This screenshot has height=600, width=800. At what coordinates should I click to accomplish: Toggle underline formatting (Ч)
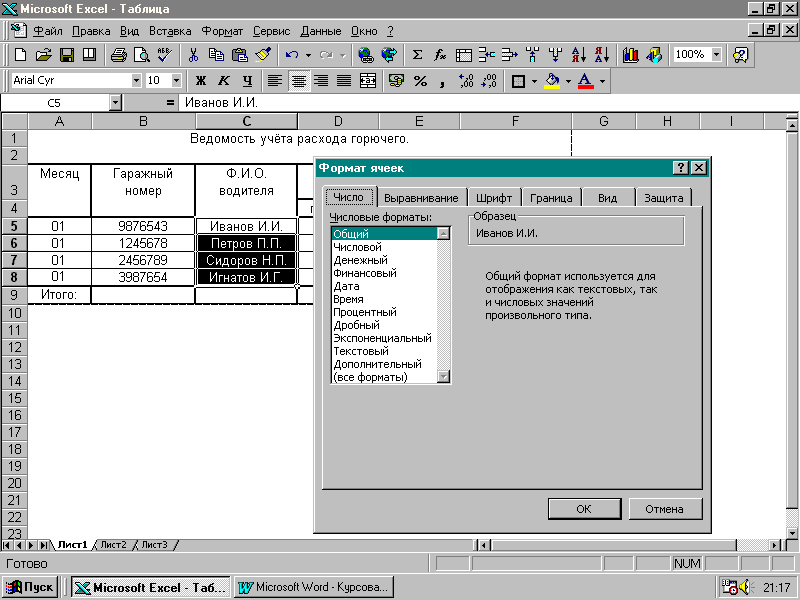246,80
